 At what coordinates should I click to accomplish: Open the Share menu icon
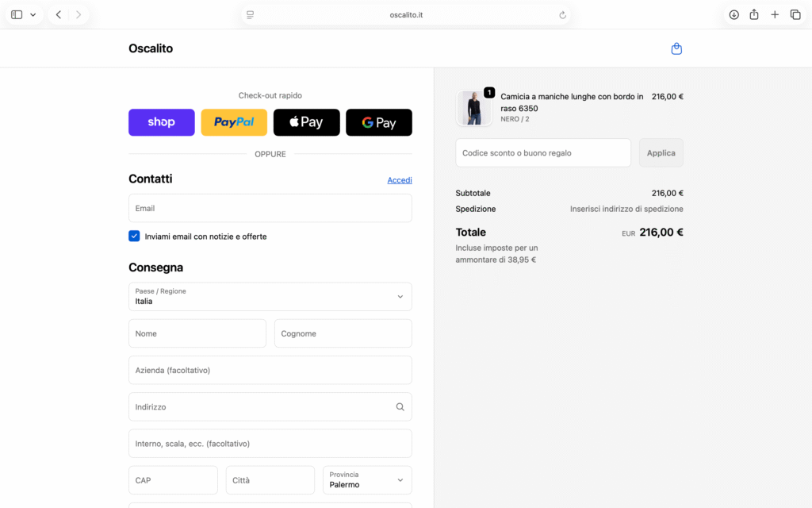pos(754,14)
